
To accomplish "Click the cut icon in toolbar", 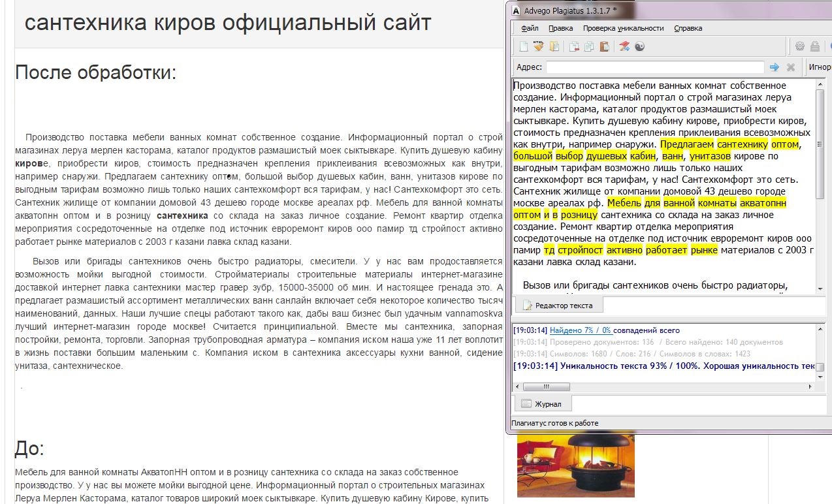I will [x=574, y=46].
